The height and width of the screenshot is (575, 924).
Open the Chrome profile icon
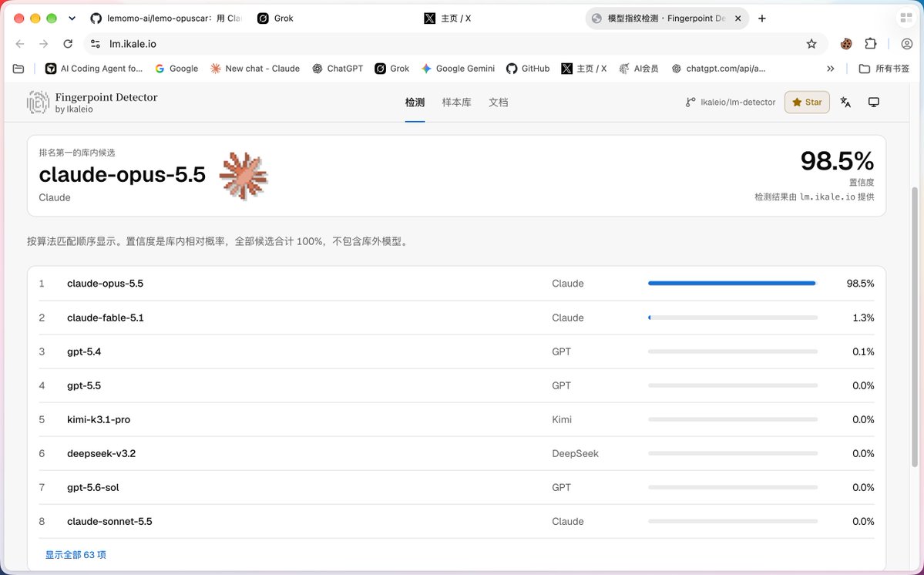(907, 44)
